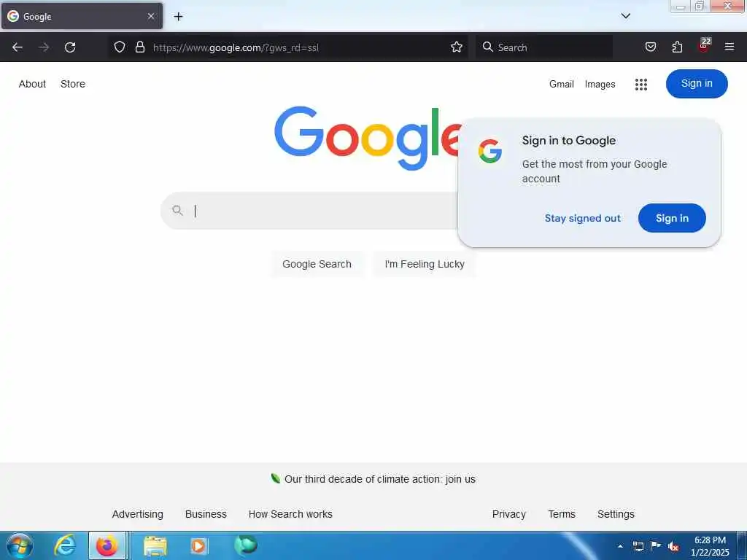Screen dimensions: 747x560
Task: Expand the list all tabs chevron
Action: (x=625, y=16)
